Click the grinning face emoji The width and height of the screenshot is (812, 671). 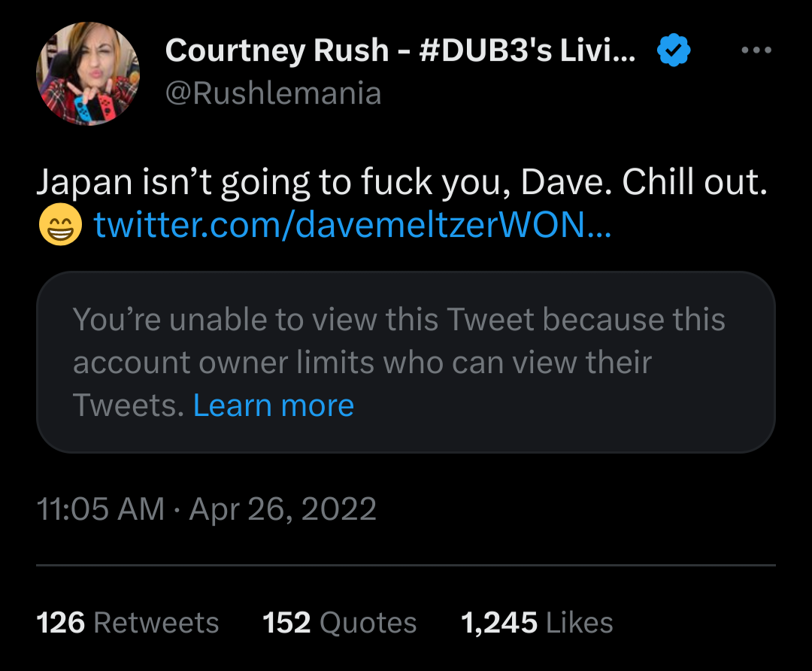pyautogui.click(x=60, y=225)
